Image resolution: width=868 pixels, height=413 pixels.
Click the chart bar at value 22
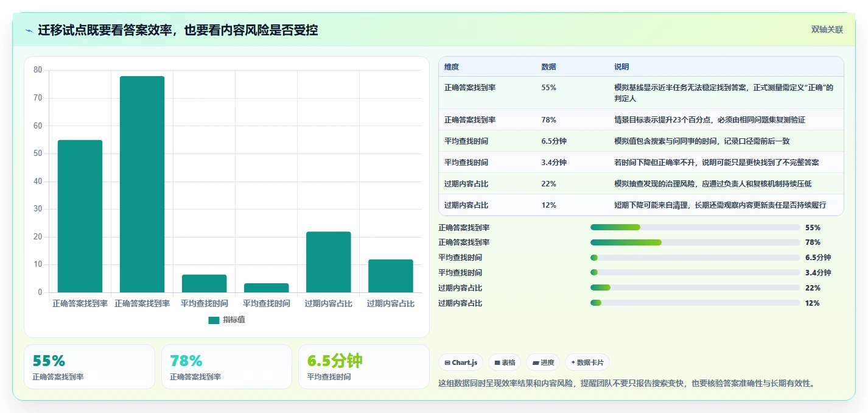pos(328,262)
